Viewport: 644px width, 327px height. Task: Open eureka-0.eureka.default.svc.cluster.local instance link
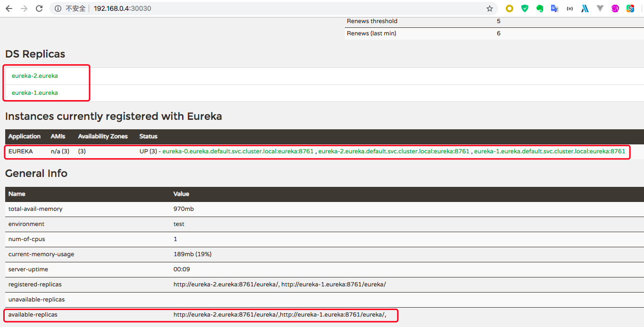238,151
